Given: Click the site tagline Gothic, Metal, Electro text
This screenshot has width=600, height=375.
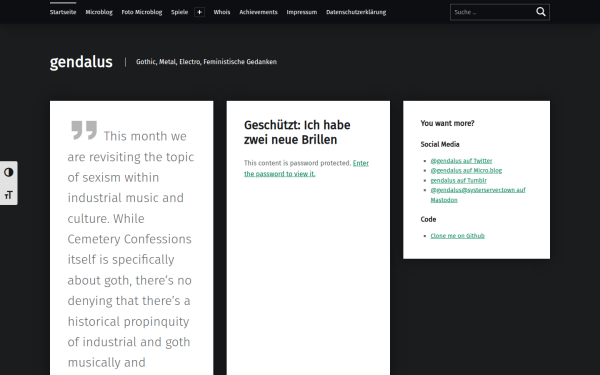Looking at the screenshot, I should [206, 62].
